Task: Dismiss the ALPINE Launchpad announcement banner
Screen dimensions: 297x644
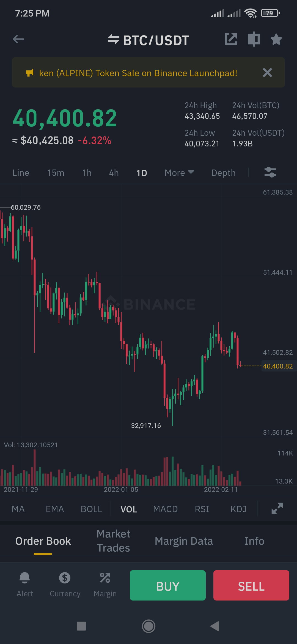Action: (x=267, y=73)
